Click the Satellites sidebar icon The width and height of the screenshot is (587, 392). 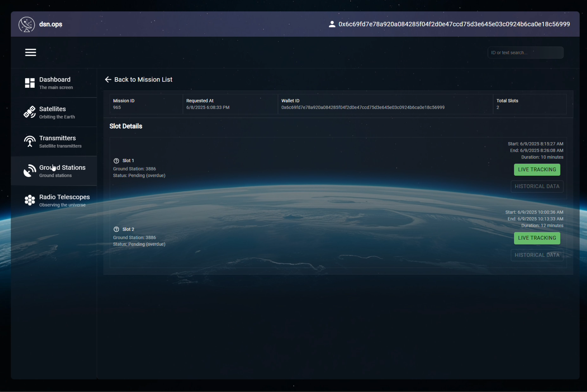[30, 112]
